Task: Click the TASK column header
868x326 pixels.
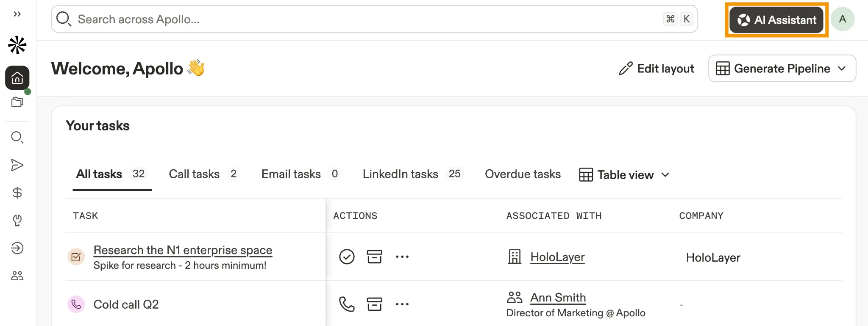Action: tap(85, 215)
